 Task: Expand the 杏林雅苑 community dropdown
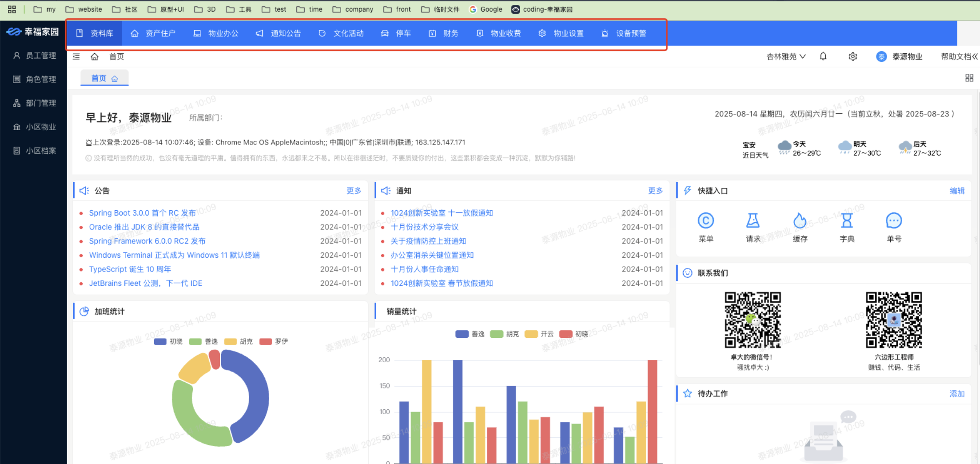pyautogui.click(x=785, y=56)
